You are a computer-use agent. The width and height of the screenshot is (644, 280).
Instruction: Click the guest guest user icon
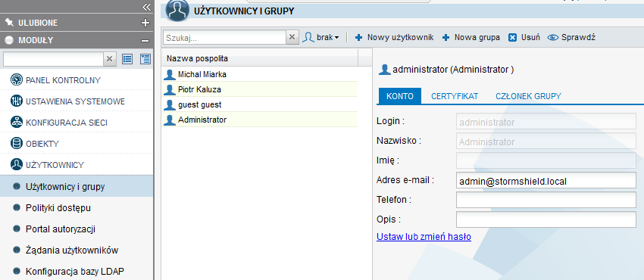point(170,104)
